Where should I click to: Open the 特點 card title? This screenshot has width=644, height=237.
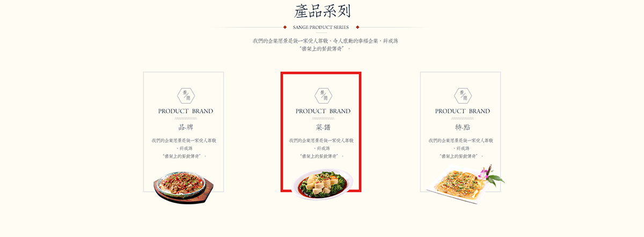tap(463, 128)
